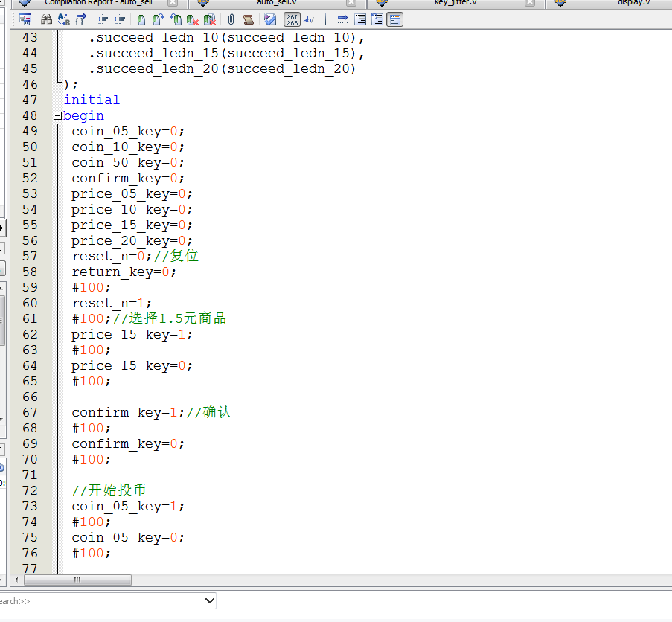The image size is (672, 622).
Task: Click the blue arrow go-to-line icon
Action: 342,19
